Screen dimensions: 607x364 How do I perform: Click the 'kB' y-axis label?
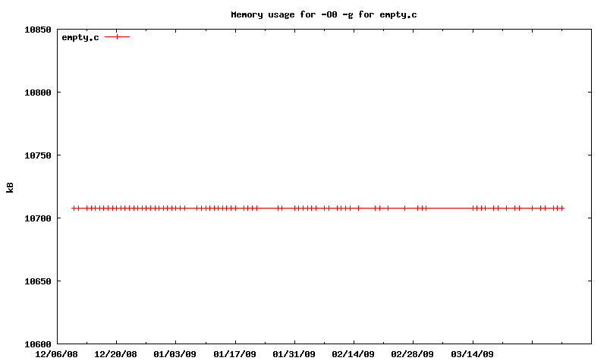point(10,187)
